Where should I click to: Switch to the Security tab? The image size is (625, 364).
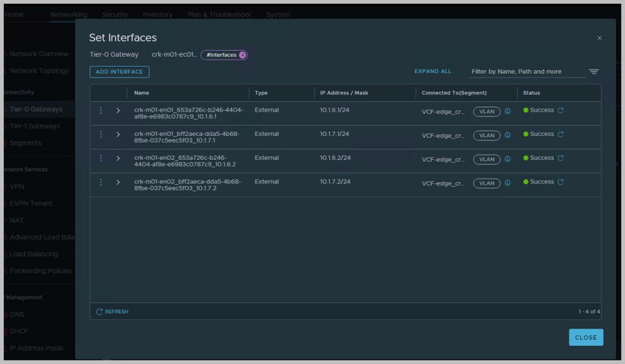(x=115, y=15)
